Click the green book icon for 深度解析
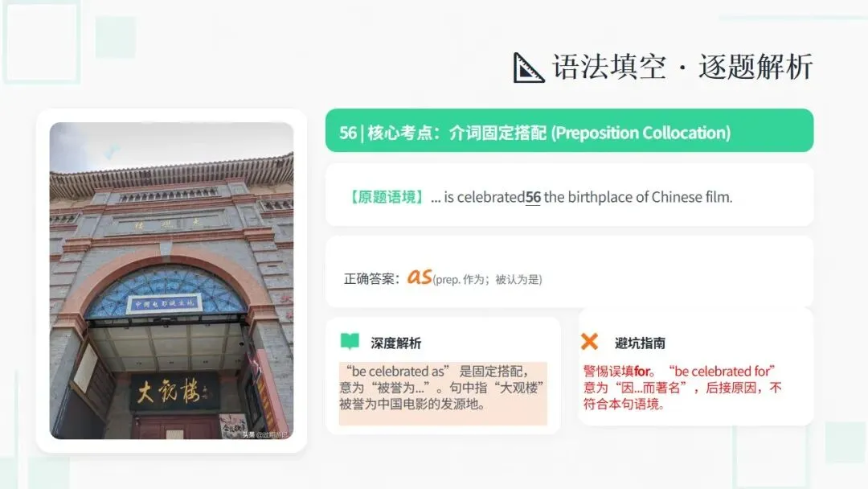868x489 pixels. tap(350, 341)
